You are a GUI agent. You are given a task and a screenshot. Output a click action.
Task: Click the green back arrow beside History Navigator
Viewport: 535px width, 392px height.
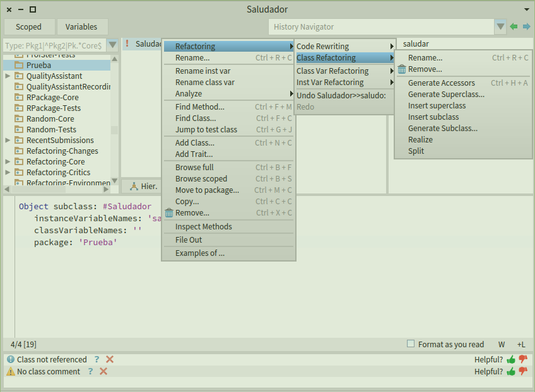point(514,26)
